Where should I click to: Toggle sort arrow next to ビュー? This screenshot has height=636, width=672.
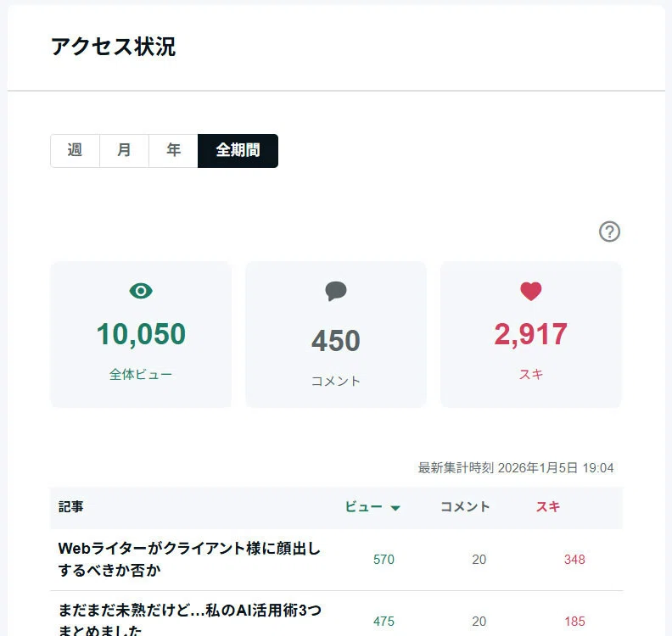(395, 508)
